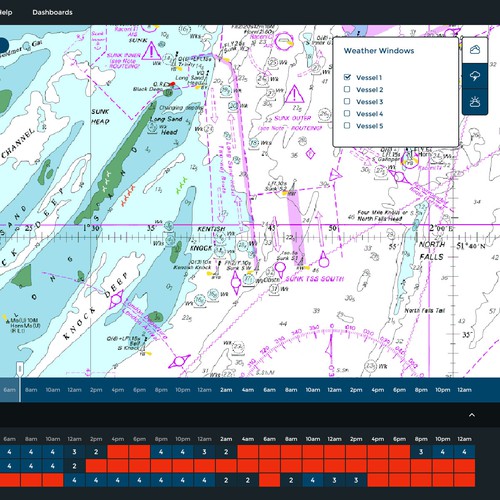Open the Dashboards menu
This screenshot has width=500, height=500.
pyautogui.click(x=52, y=12)
